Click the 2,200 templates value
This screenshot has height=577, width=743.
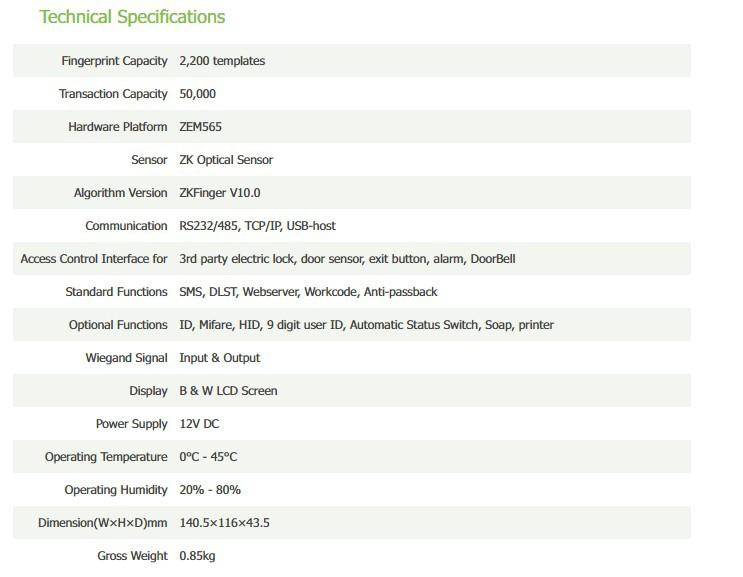click(222, 61)
